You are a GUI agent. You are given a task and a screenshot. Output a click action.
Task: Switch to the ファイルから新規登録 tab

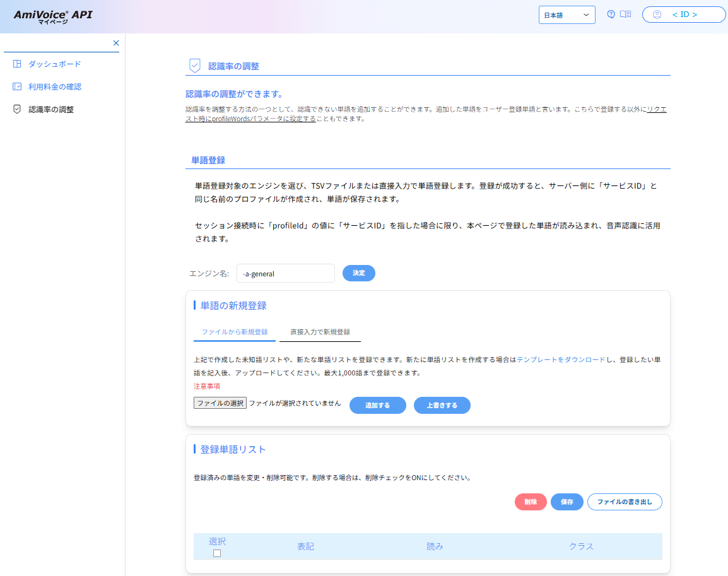235,332
